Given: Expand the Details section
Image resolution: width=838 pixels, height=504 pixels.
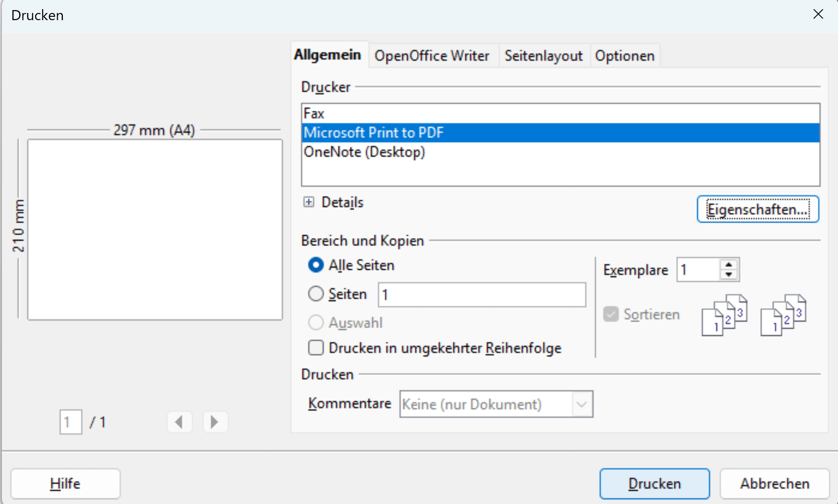Looking at the screenshot, I should coord(309,202).
